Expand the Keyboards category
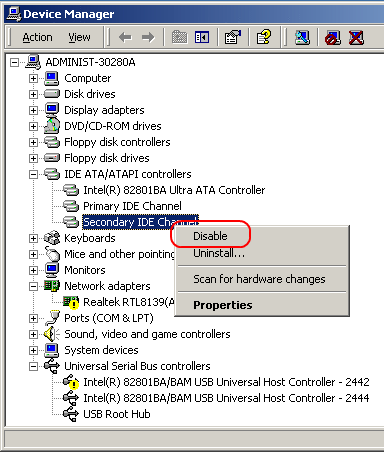Screen dimensions: 384x452 coord(33,238)
